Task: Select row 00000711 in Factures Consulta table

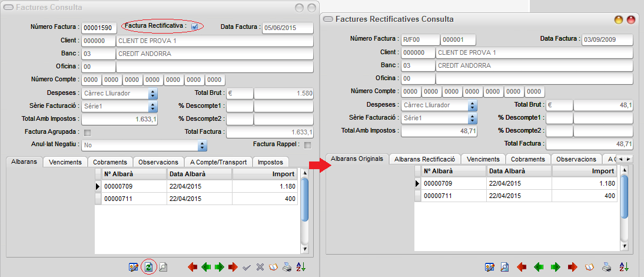Action: 197,199
